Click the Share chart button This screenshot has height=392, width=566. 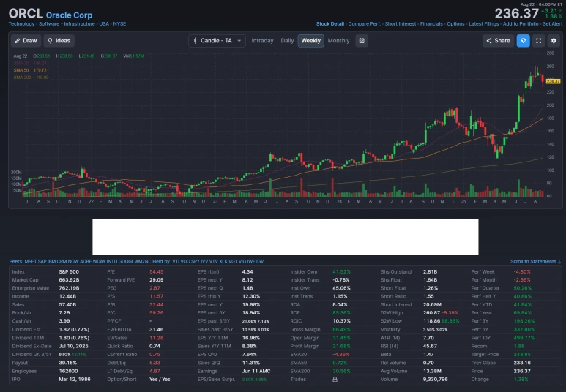(498, 41)
